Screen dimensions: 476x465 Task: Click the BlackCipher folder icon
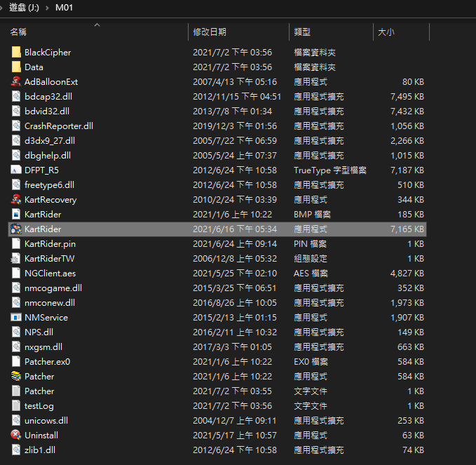(x=16, y=52)
